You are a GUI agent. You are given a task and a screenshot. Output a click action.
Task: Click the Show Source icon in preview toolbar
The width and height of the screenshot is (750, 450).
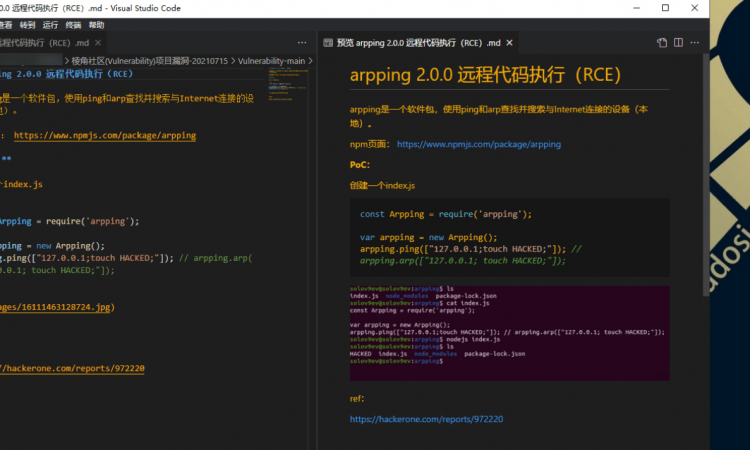point(662,43)
